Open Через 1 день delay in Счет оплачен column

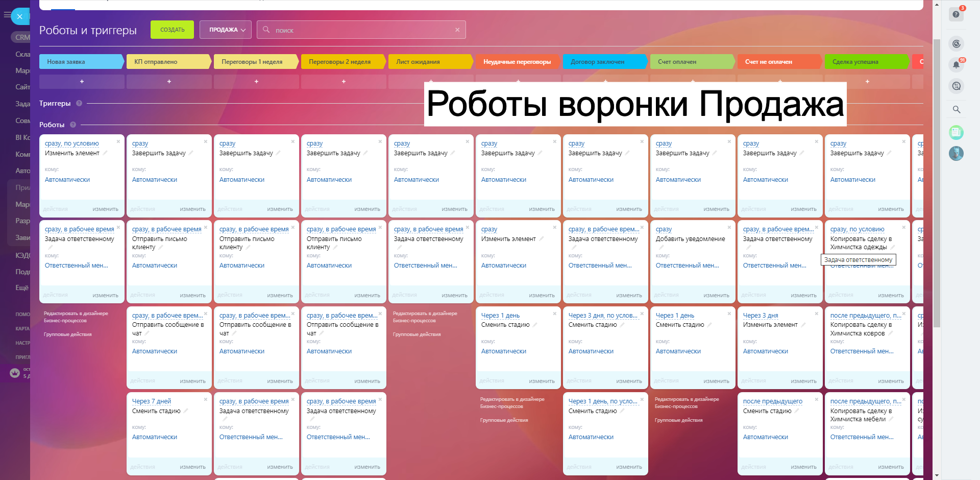coord(675,316)
